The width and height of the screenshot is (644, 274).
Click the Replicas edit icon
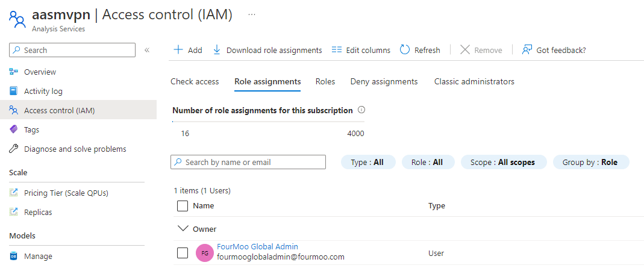[13, 212]
